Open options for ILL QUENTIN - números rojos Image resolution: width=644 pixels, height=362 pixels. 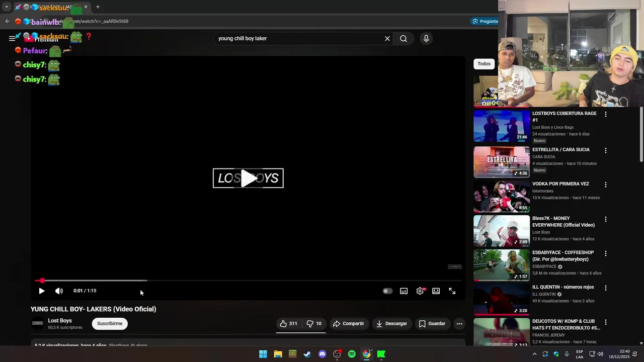(606, 288)
